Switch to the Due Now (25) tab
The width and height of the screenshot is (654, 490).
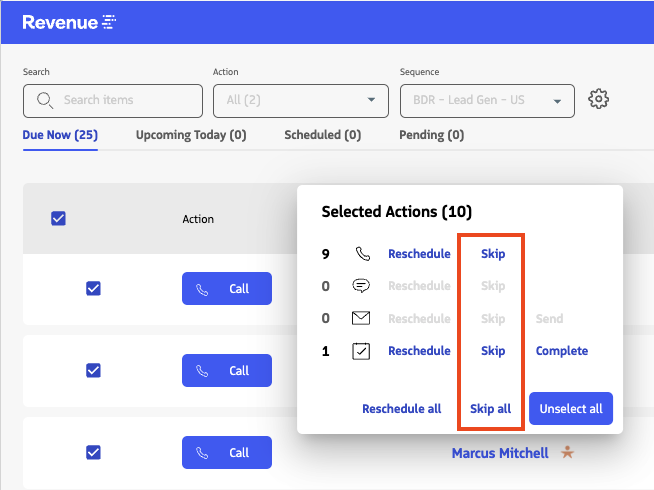point(60,135)
